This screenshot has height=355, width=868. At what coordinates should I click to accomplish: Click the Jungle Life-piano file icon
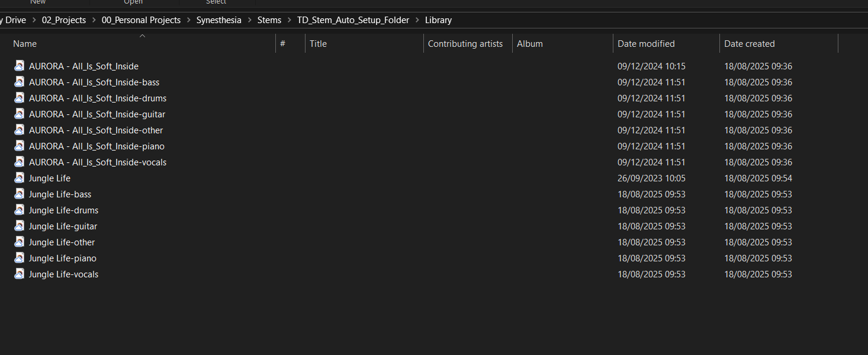pyautogui.click(x=20, y=258)
